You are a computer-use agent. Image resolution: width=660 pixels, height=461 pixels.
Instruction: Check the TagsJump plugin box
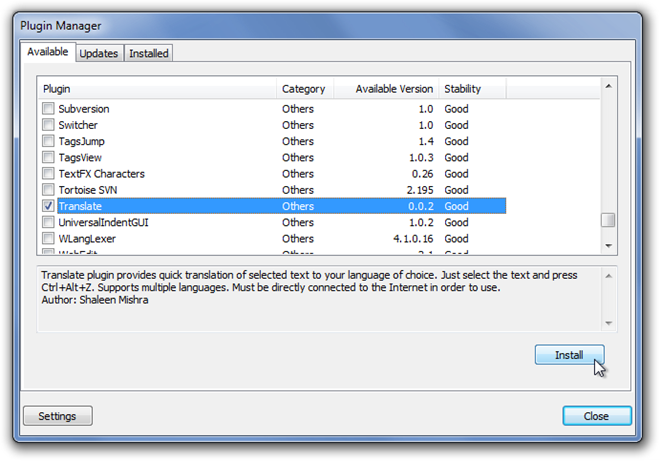pos(48,141)
